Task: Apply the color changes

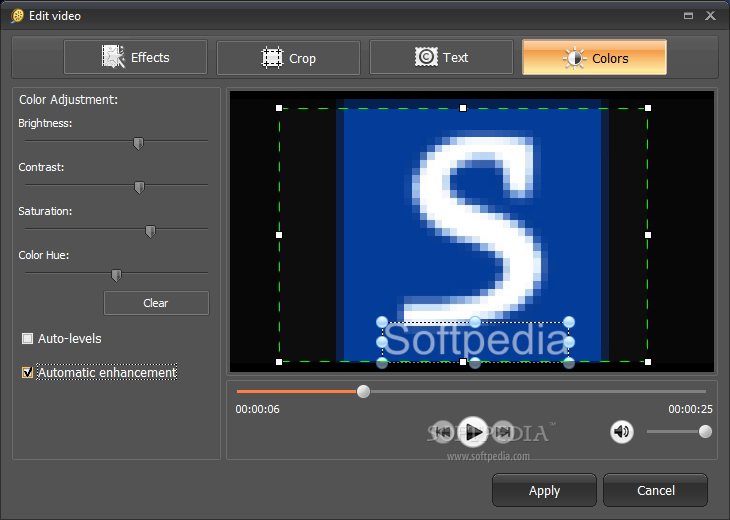Action: (544, 490)
